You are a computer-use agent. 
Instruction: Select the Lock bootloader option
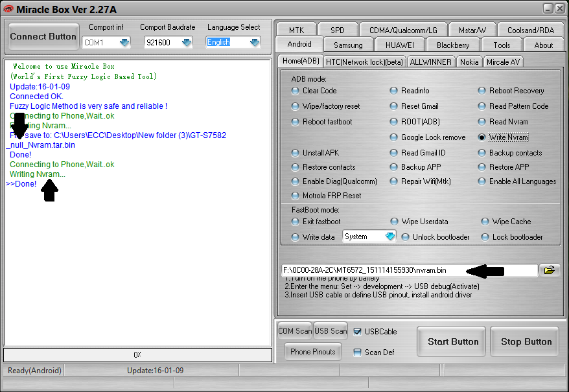point(485,237)
